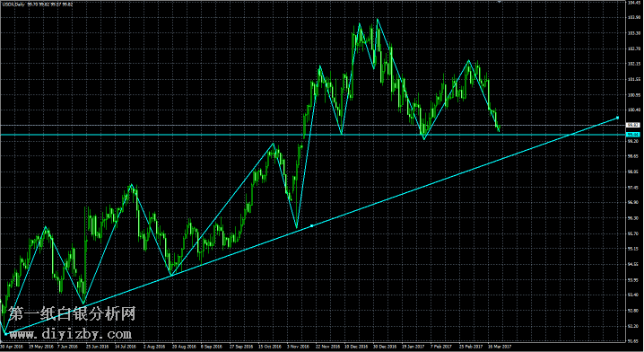Click the 100.40 price scale label

point(634,110)
